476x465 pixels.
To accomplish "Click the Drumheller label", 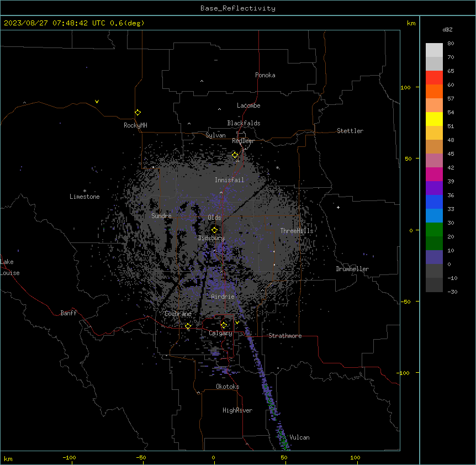I will coord(352,269).
